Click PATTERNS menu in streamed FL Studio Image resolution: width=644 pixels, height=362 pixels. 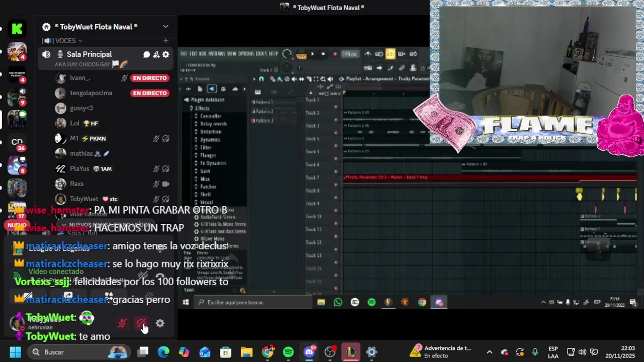217,54
